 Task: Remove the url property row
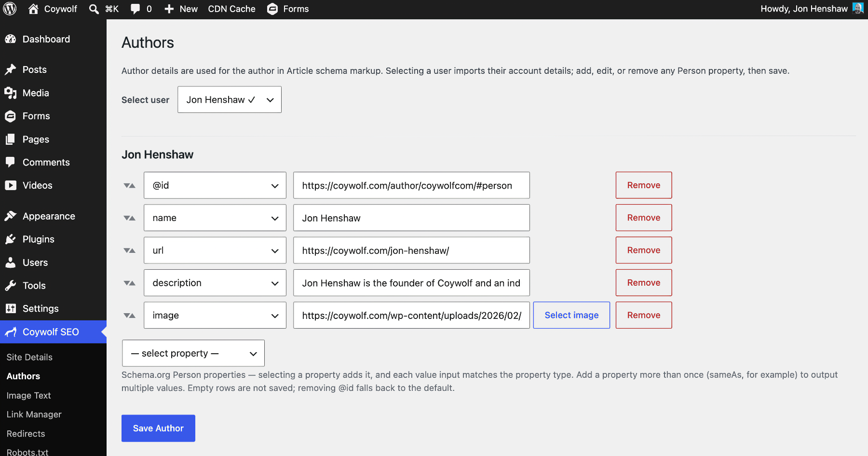point(644,250)
